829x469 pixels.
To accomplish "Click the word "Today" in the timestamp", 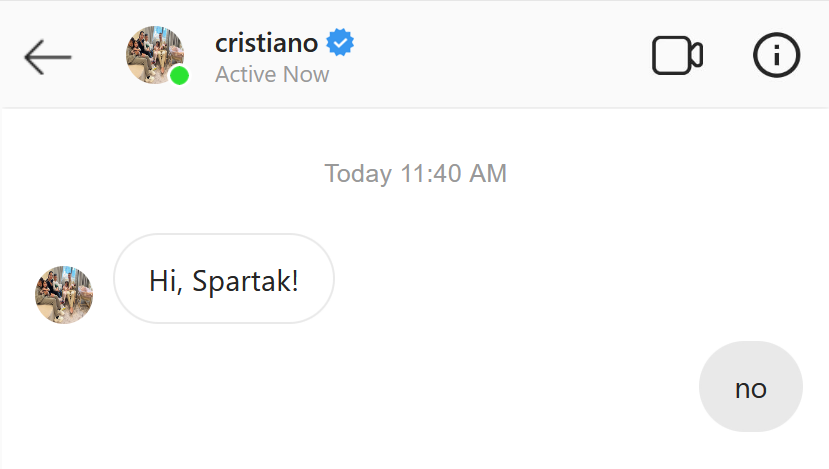I will [x=358, y=174].
